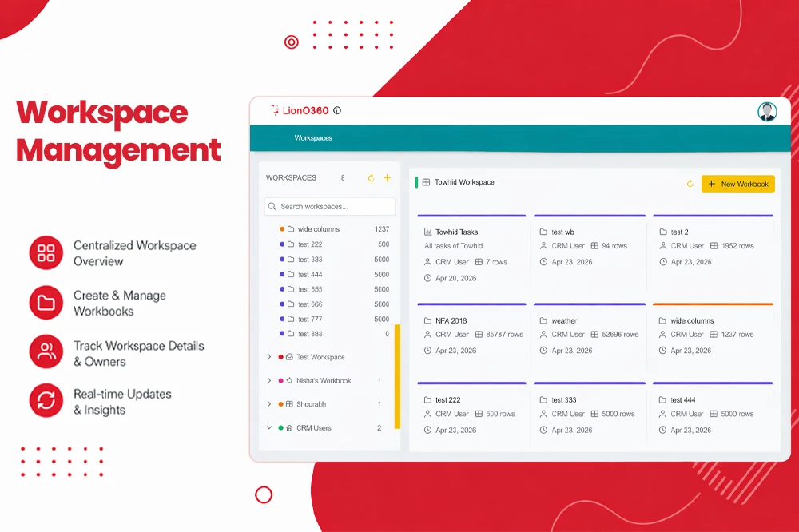Expand the Test Workspace tree node
This screenshot has height=532, width=799.
(x=269, y=357)
